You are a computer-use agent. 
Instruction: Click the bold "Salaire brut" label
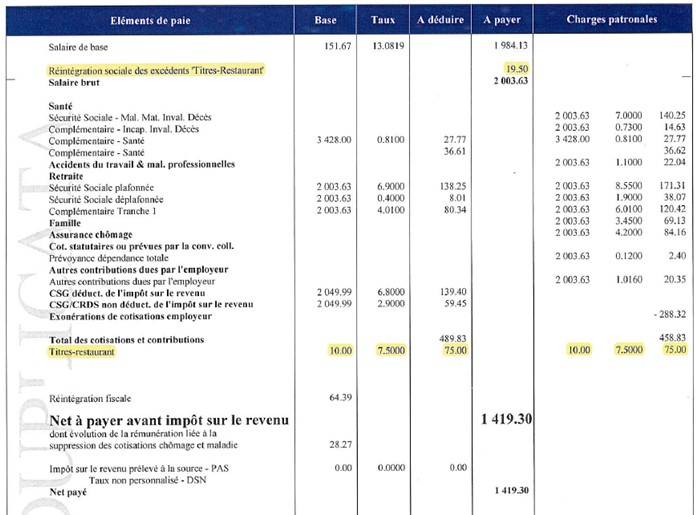point(74,83)
